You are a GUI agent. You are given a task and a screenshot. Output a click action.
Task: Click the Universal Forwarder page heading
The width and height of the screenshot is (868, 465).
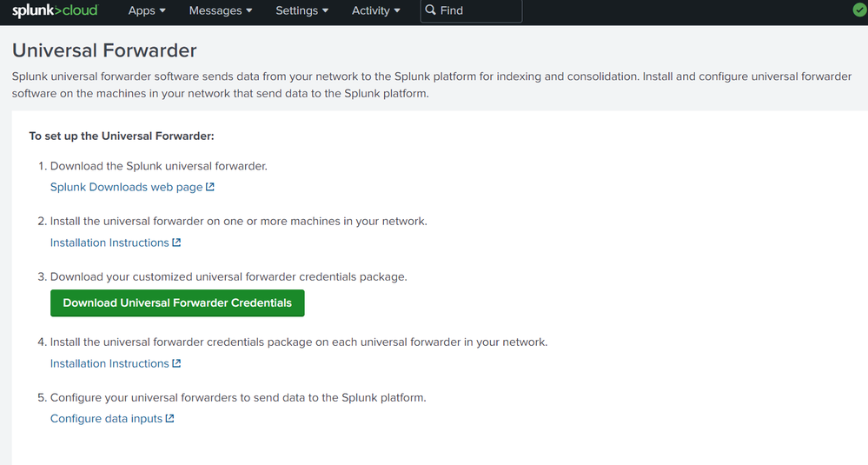104,50
